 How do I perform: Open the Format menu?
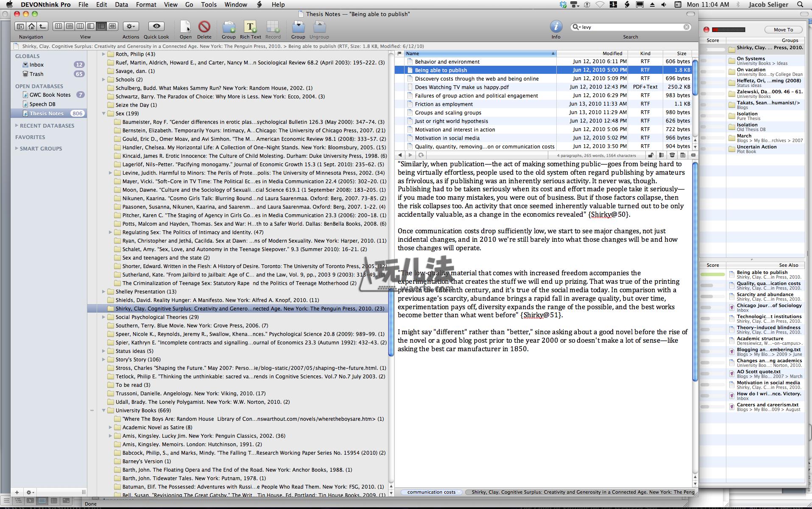[x=146, y=5]
